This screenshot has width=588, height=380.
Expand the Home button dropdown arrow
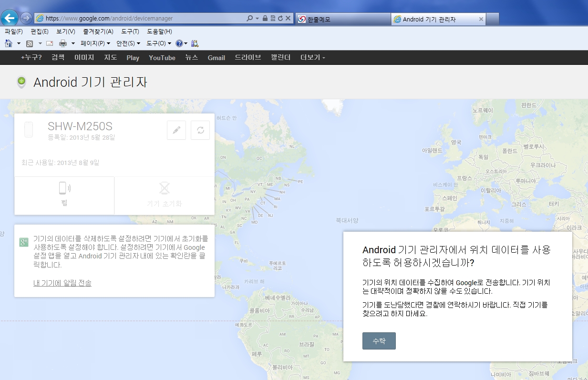(19, 43)
